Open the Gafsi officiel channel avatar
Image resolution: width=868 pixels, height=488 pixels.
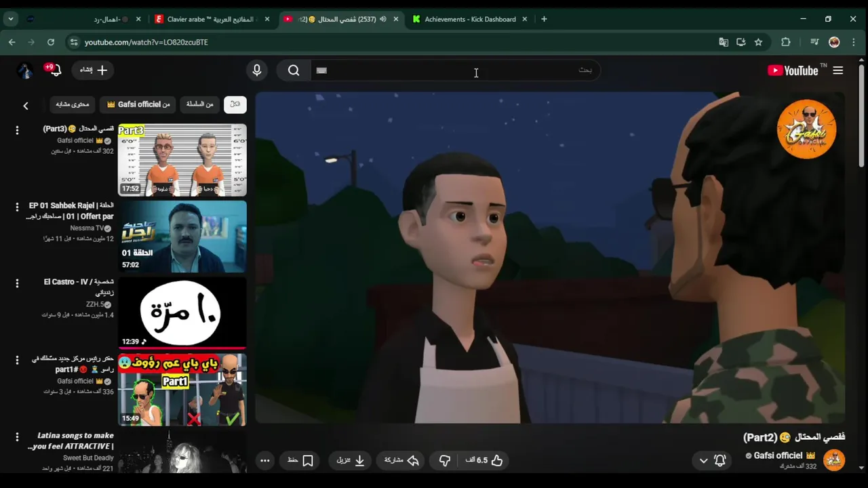tap(834, 460)
